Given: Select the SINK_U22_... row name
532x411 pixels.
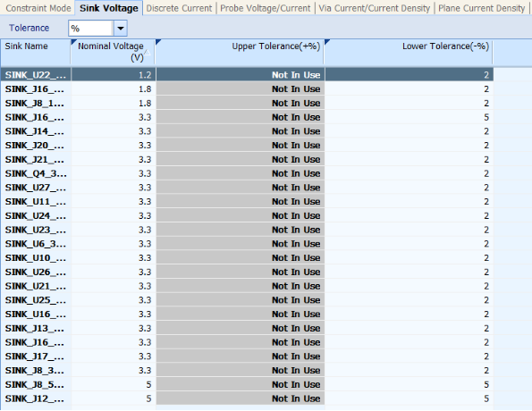Looking at the screenshot, I should tap(36, 74).
